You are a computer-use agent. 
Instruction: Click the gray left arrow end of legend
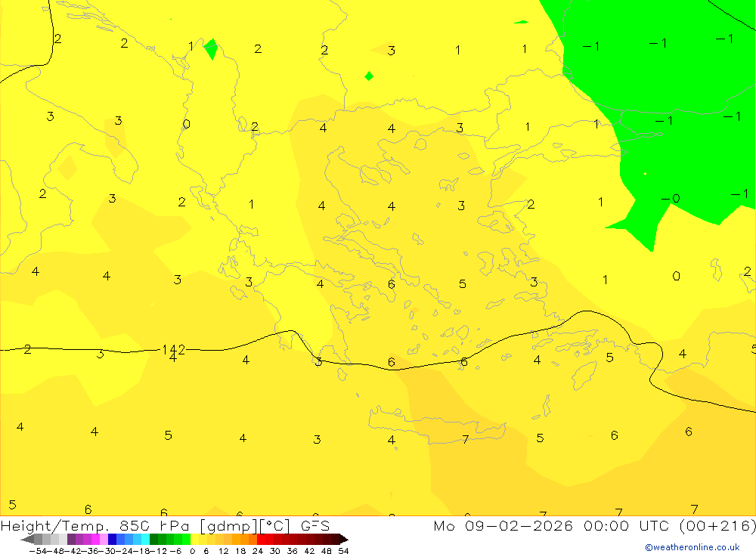[27, 539]
